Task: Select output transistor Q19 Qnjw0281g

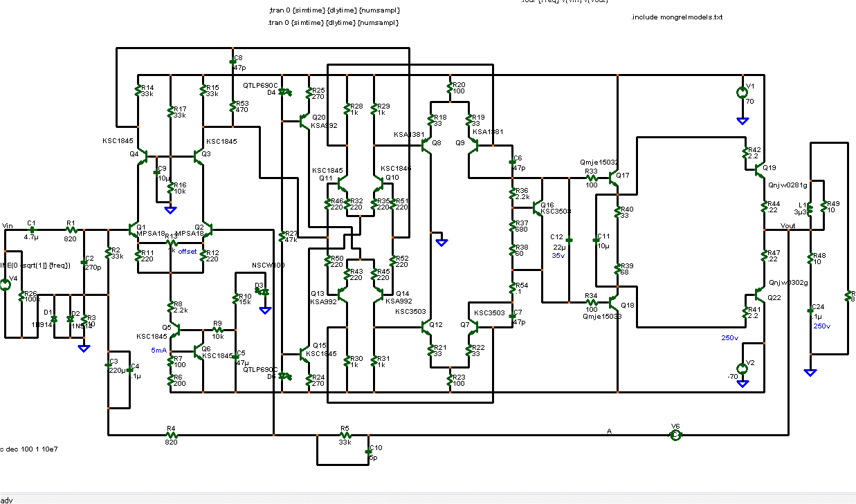Action: pos(761,168)
